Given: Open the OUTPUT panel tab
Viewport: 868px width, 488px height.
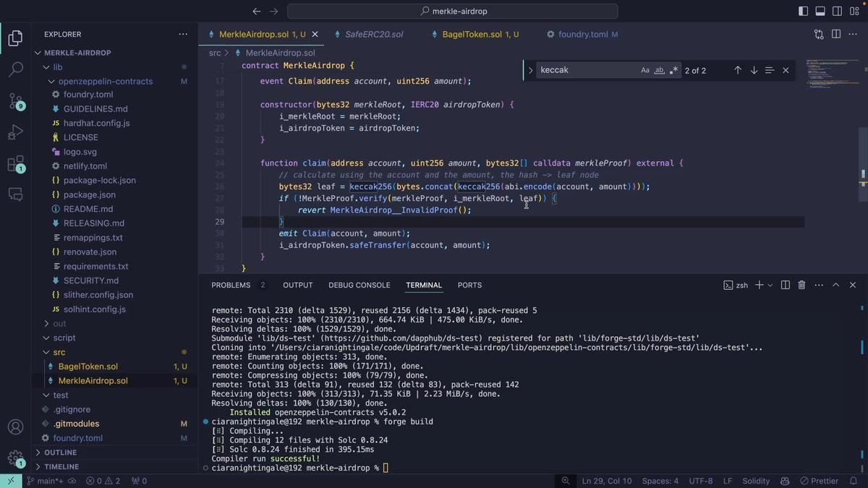Looking at the screenshot, I should coord(298,285).
